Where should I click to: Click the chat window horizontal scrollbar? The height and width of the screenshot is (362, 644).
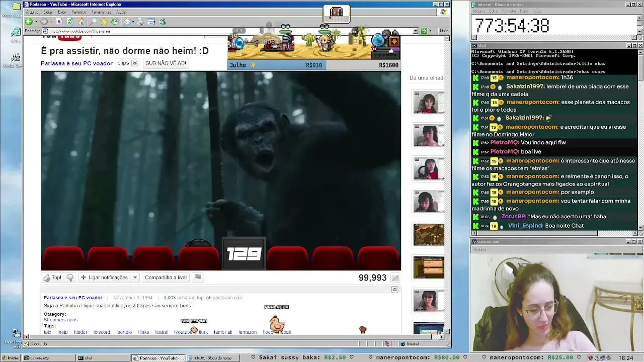[x=554, y=233]
